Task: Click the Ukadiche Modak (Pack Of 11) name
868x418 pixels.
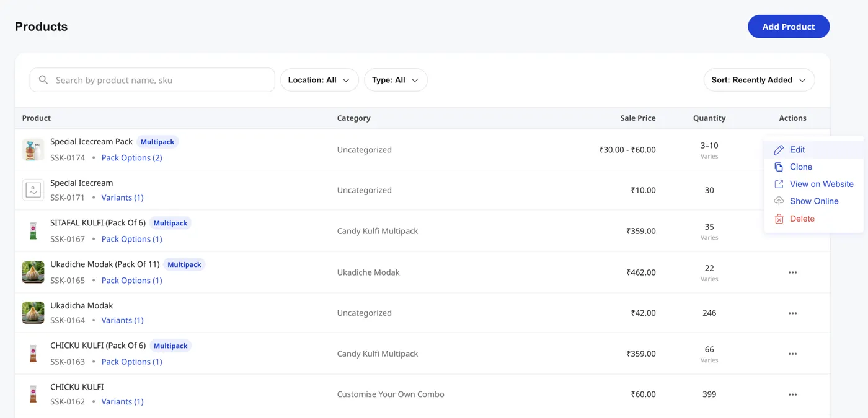Action: pyautogui.click(x=105, y=264)
